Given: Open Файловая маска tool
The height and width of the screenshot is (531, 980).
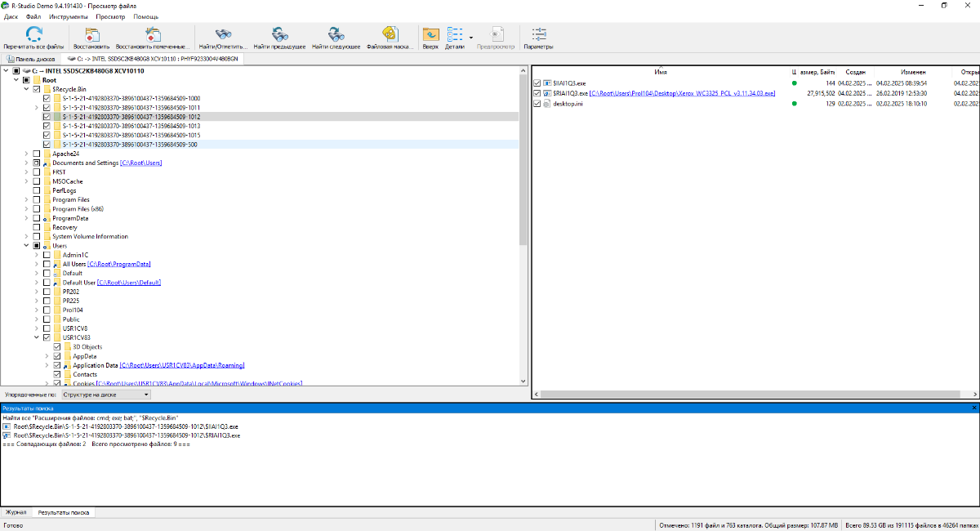Looking at the screenshot, I should coord(390,34).
